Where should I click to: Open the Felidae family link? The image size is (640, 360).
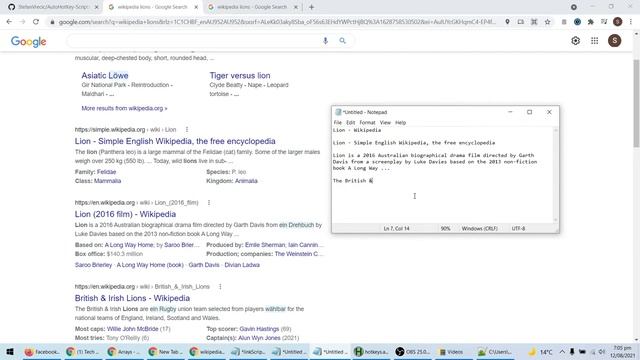(x=107, y=172)
